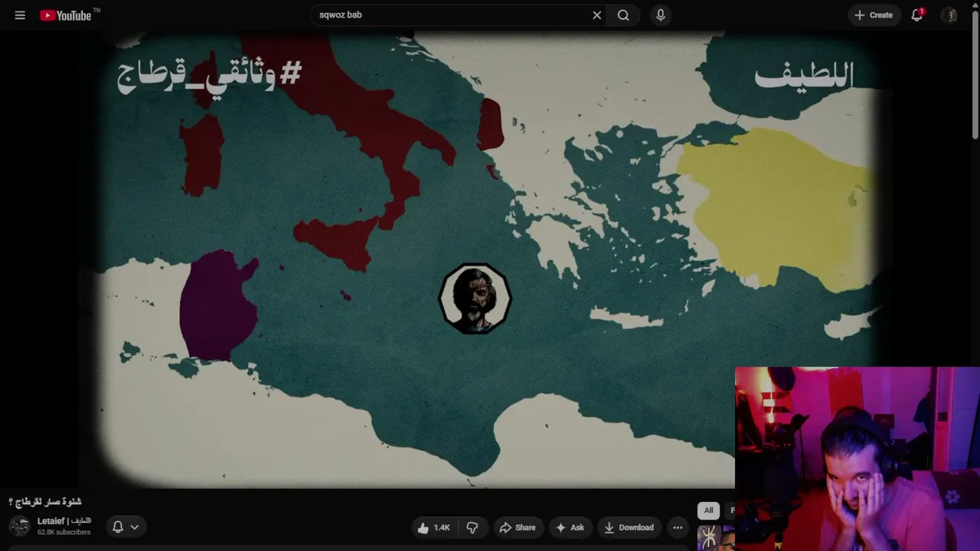
Task: Click the "62.8K subscribers" text
Action: (x=64, y=532)
